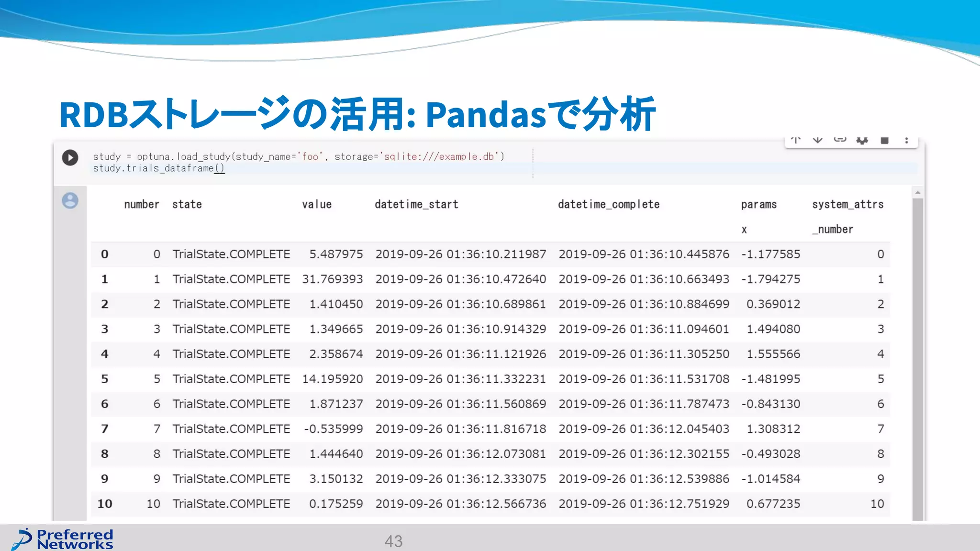Screen dimensions: 980x551
Task: Click bold row index 7
Action: pos(105,429)
